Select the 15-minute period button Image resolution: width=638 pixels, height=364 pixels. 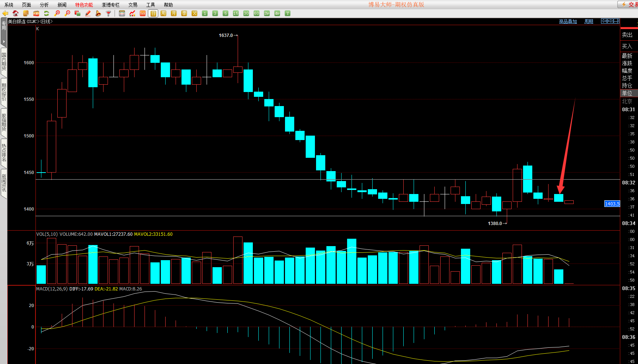click(x=236, y=13)
